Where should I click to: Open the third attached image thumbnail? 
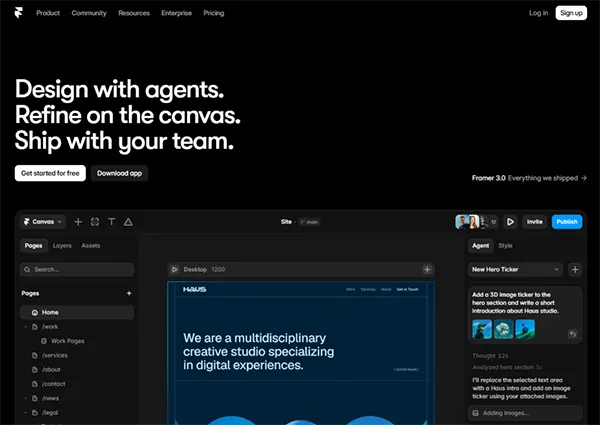[525, 329]
